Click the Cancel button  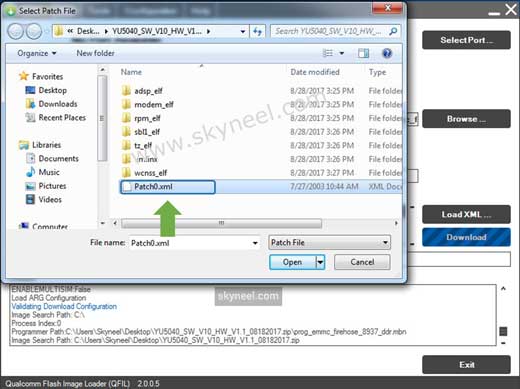(362, 262)
